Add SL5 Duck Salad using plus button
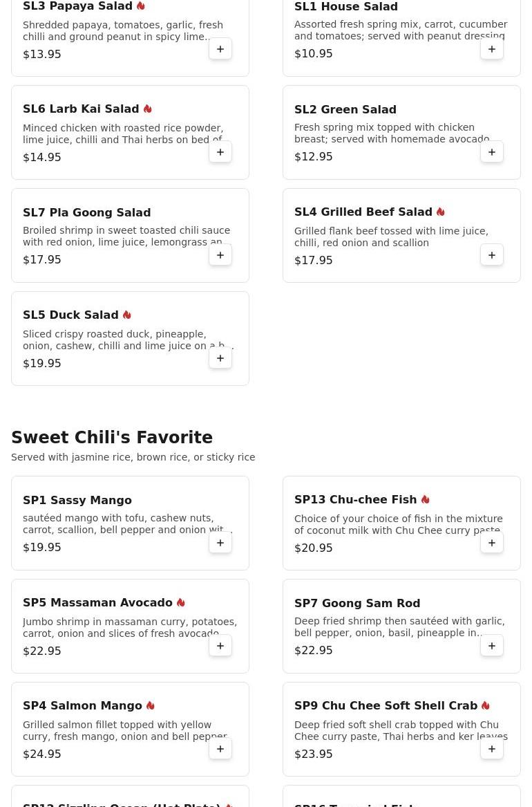 [x=220, y=358]
